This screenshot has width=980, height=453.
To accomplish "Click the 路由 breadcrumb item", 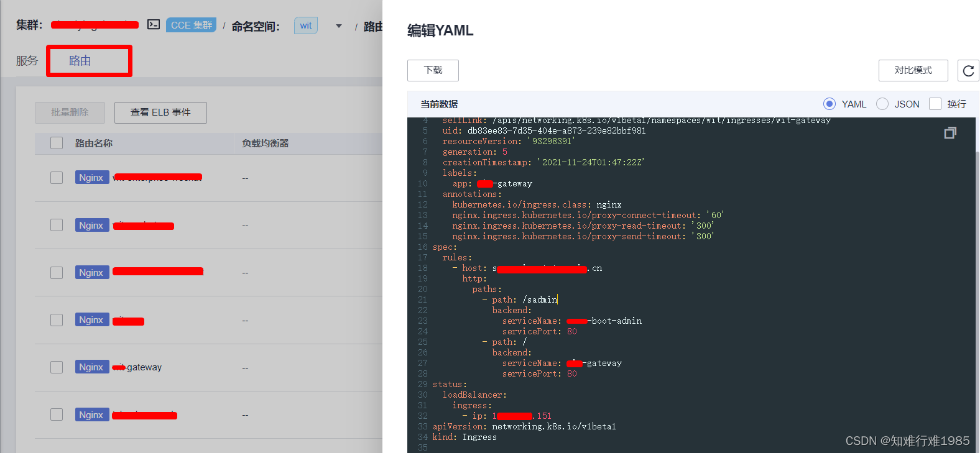I will [x=373, y=26].
